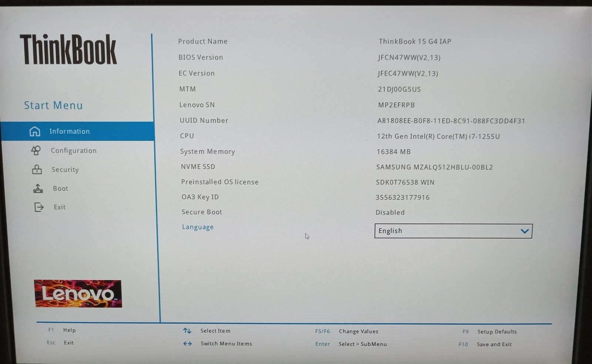The image size is (592, 364).
Task: Click the ThinkBook 15 G4 IAP value
Action: 415,41
